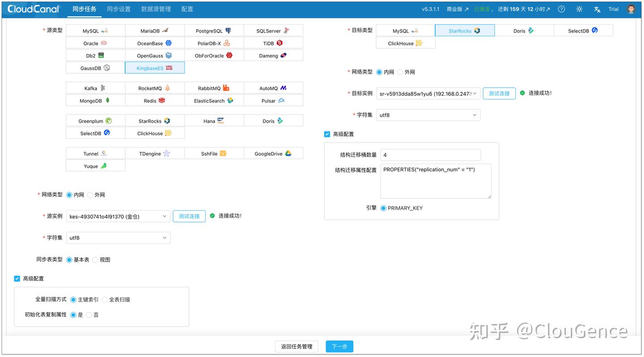644x357 pixels.
Task: Pick Redis as the source database
Action: click(x=154, y=100)
